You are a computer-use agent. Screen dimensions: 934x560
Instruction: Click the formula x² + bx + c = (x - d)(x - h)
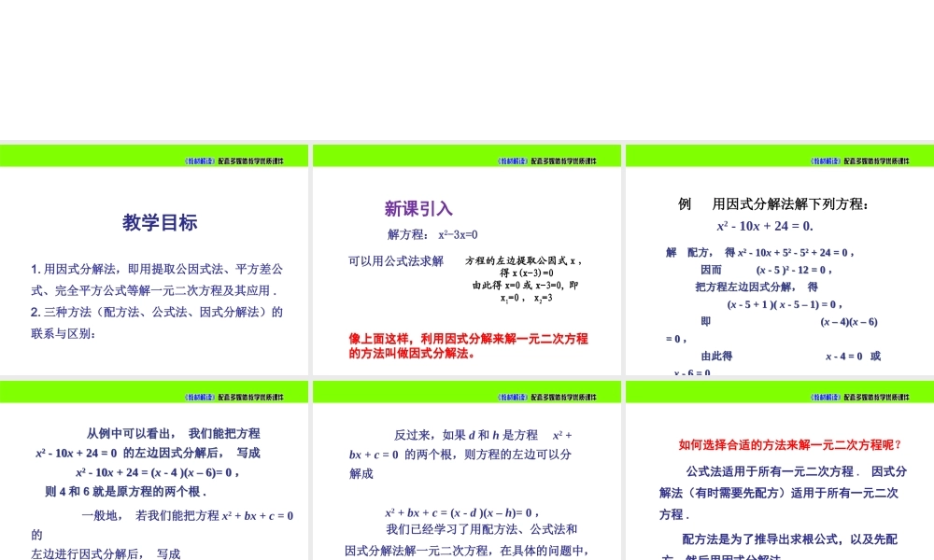pos(462,511)
